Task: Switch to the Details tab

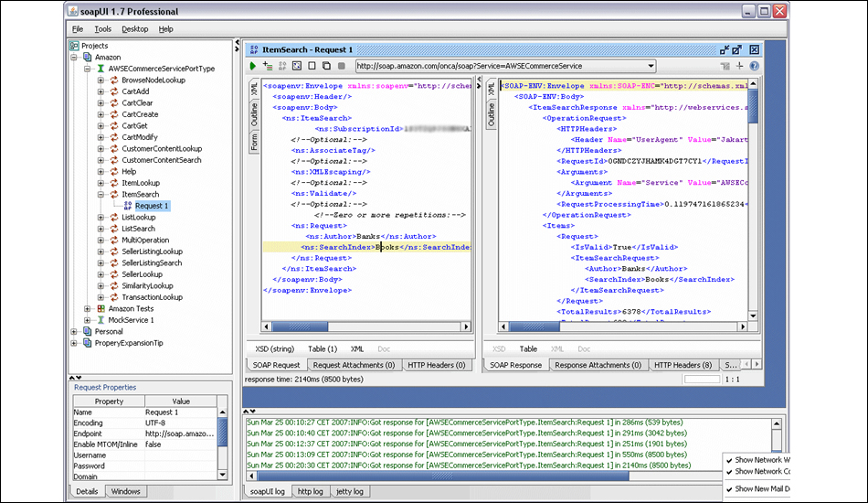Action: pos(87,491)
